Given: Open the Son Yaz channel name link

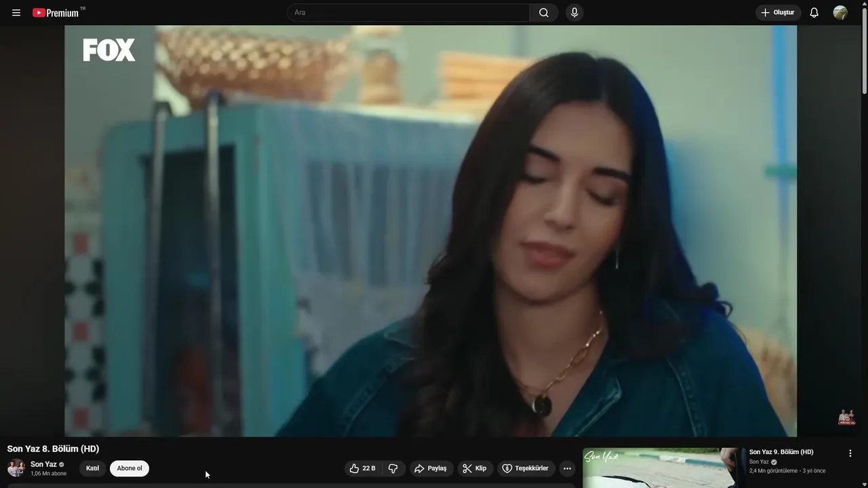Looking at the screenshot, I should (x=43, y=464).
